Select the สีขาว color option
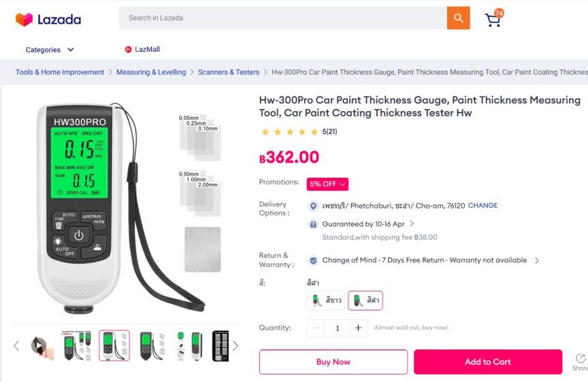 pyautogui.click(x=326, y=300)
